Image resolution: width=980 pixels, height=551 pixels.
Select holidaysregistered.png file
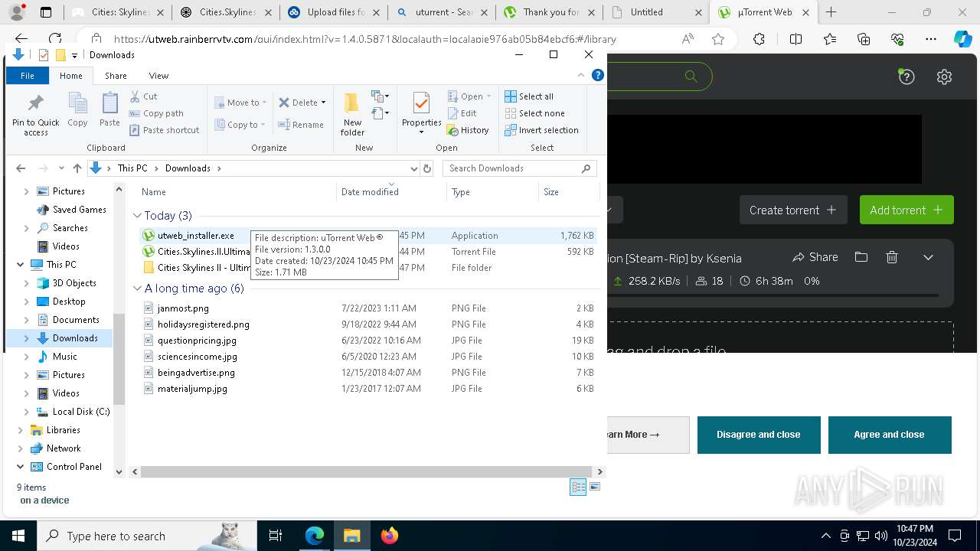pos(204,324)
